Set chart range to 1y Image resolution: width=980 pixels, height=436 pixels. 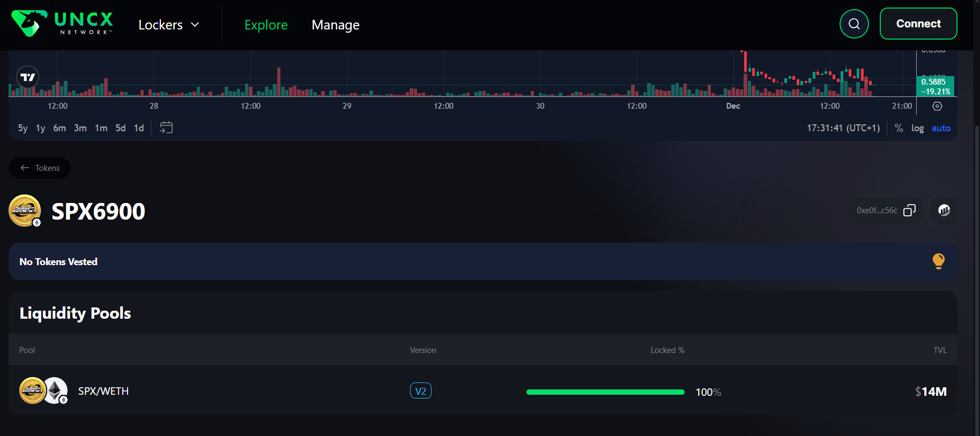pyautogui.click(x=40, y=128)
